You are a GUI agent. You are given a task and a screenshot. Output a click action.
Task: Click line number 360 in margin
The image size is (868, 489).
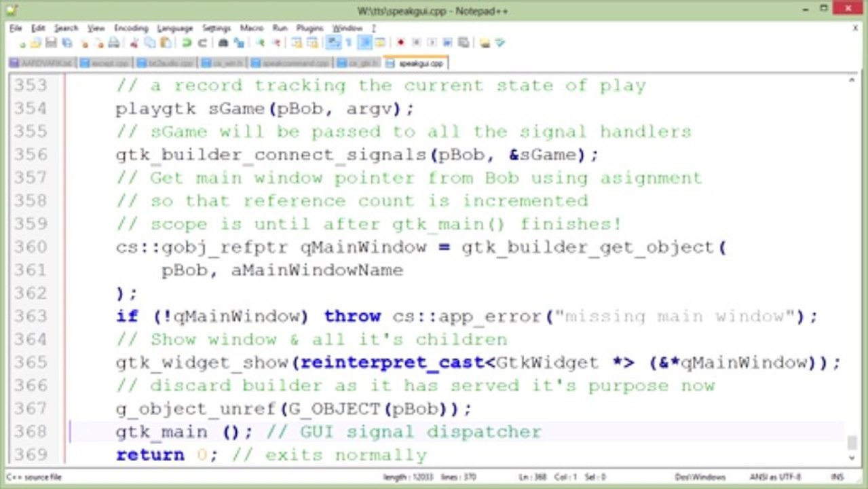click(31, 247)
